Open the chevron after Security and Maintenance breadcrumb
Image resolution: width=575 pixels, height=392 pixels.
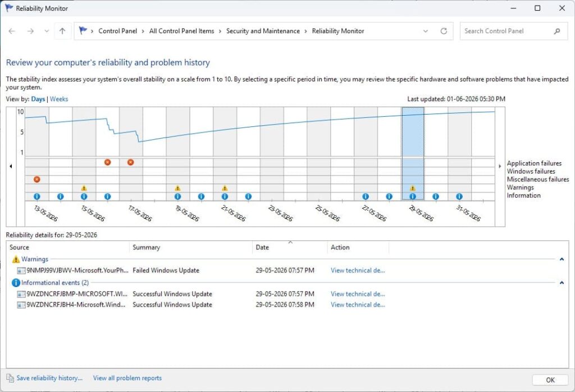[x=306, y=31]
